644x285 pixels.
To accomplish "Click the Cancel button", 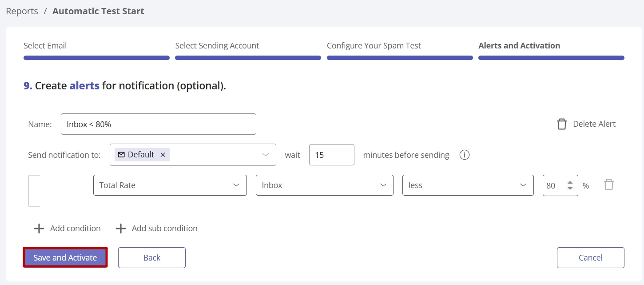I will click(x=590, y=258).
